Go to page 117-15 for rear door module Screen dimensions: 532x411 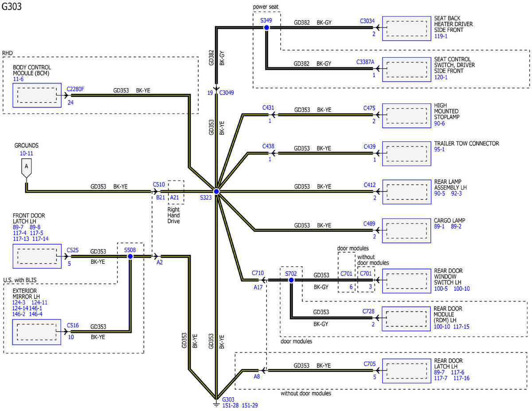click(462, 327)
